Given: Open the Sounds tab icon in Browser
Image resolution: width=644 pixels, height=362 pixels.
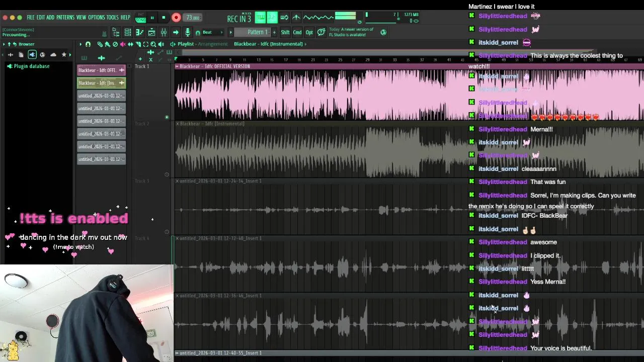Looking at the screenshot, I should coord(11,55).
